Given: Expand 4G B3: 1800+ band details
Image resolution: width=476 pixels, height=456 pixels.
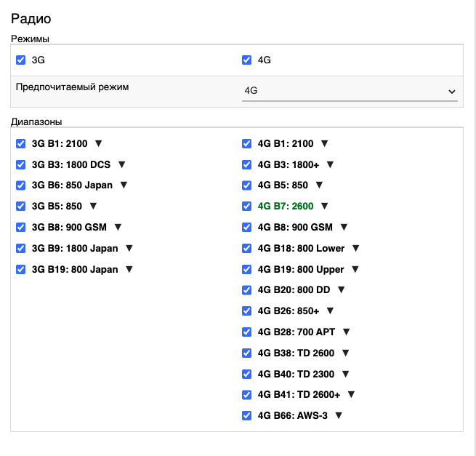Looking at the screenshot, I should click(x=330, y=165).
